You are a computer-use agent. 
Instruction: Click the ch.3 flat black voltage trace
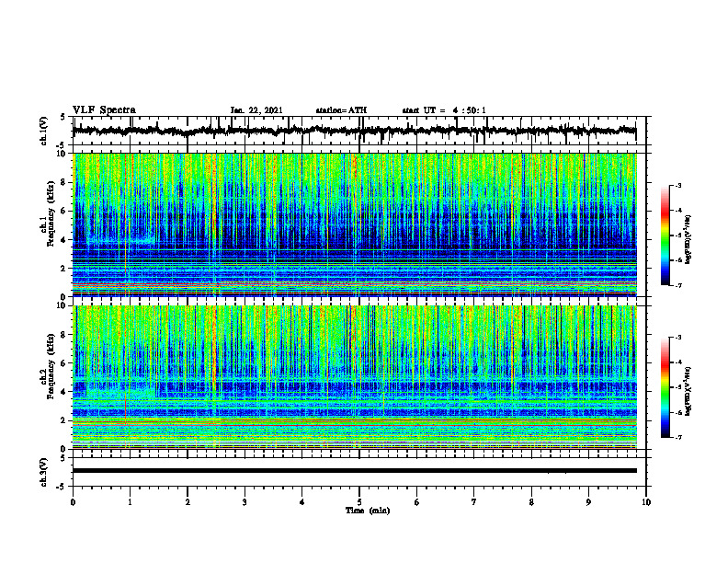point(354,471)
